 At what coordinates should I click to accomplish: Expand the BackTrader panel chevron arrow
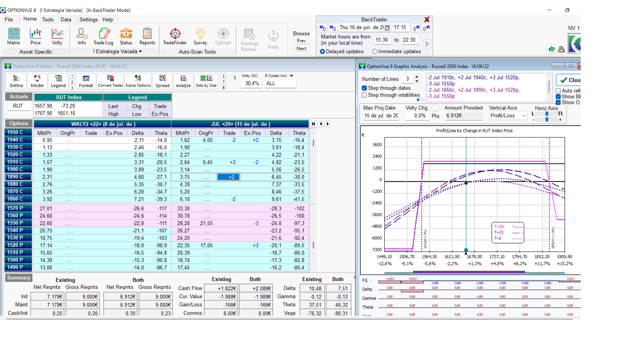click(x=427, y=44)
